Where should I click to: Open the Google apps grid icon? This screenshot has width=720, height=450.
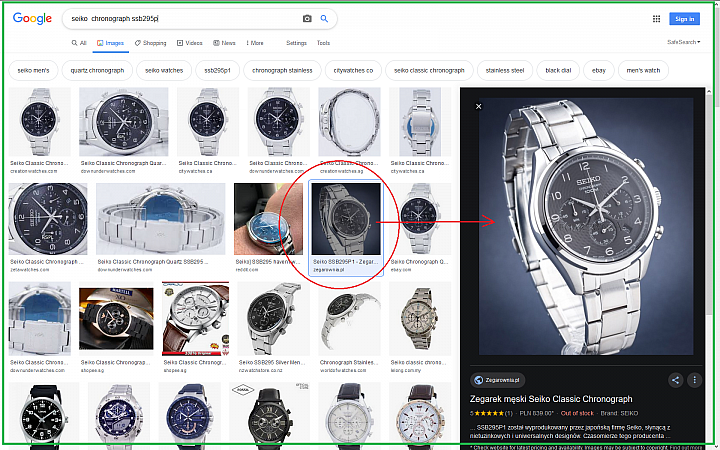pyautogui.click(x=657, y=19)
